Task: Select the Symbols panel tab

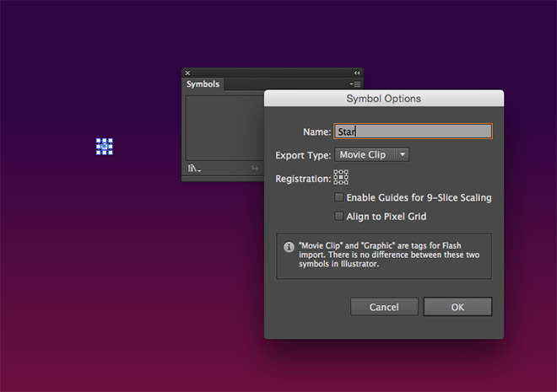Action: click(203, 84)
